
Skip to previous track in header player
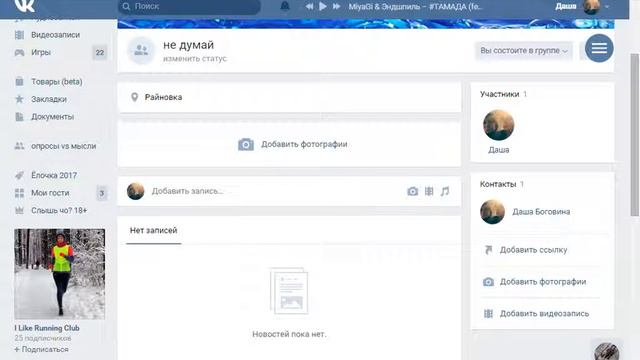(x=309, y=6)
